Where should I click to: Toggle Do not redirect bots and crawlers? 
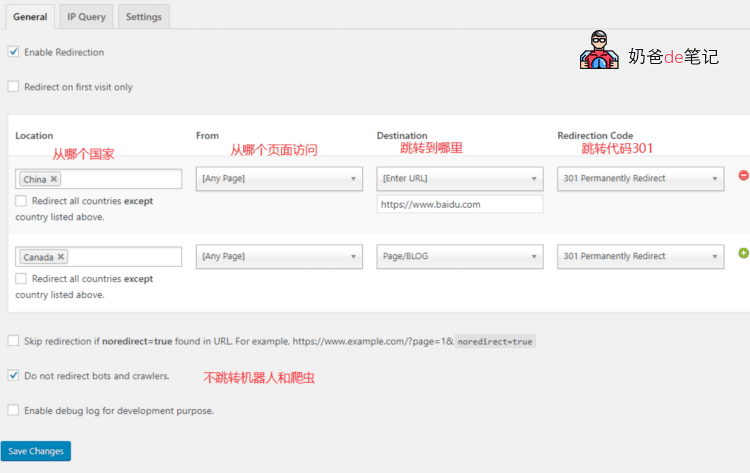[13, 376]
